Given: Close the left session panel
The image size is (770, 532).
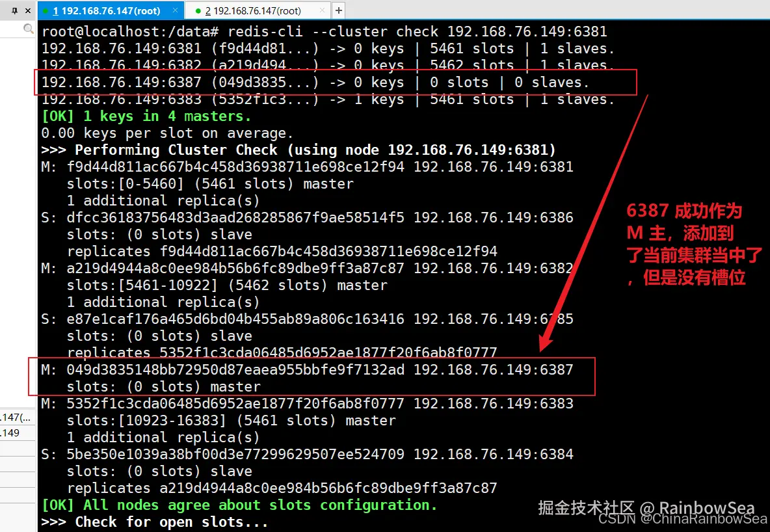Looking at the screenshot, I should point(27,10).
